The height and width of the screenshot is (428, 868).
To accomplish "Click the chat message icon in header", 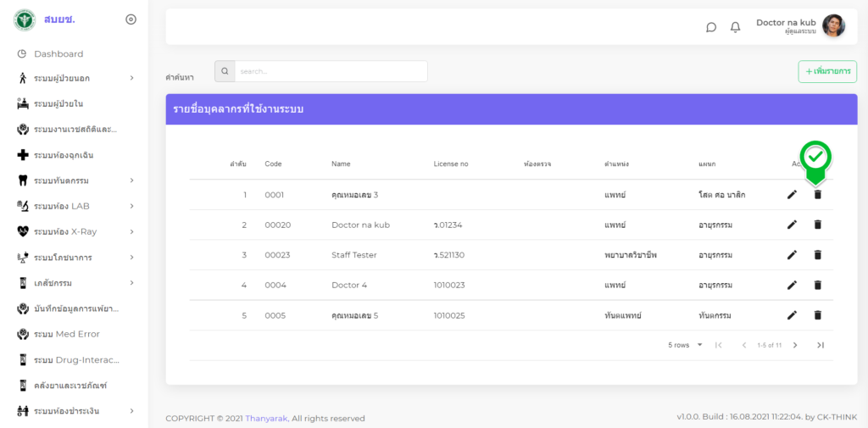I will [711, 27].
